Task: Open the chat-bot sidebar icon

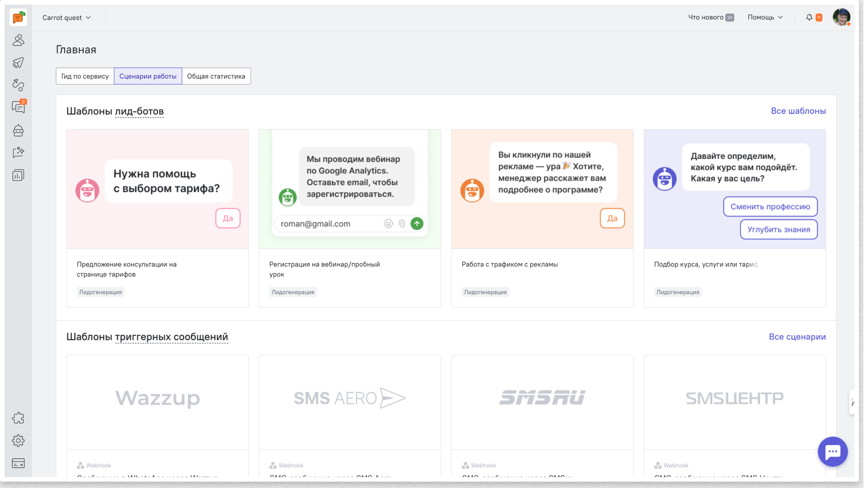Action: pyautogui.click(x=18, y=131)
